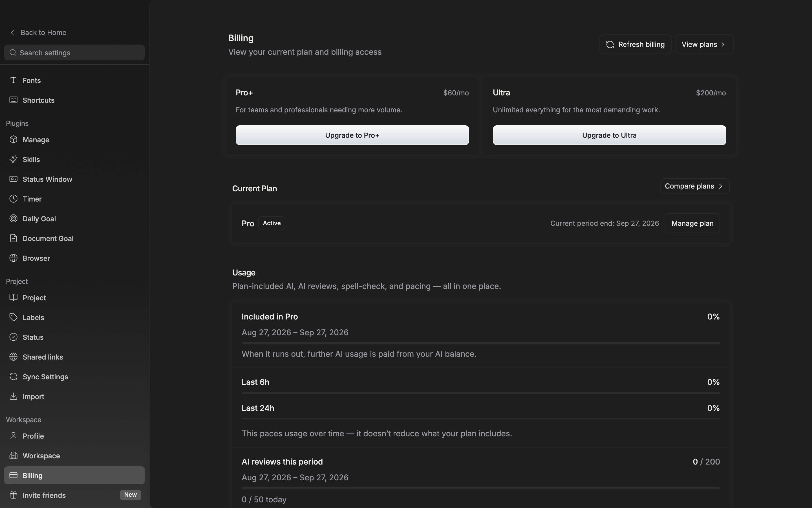Click the Status check-circle icon

click(x=14, y=337)
